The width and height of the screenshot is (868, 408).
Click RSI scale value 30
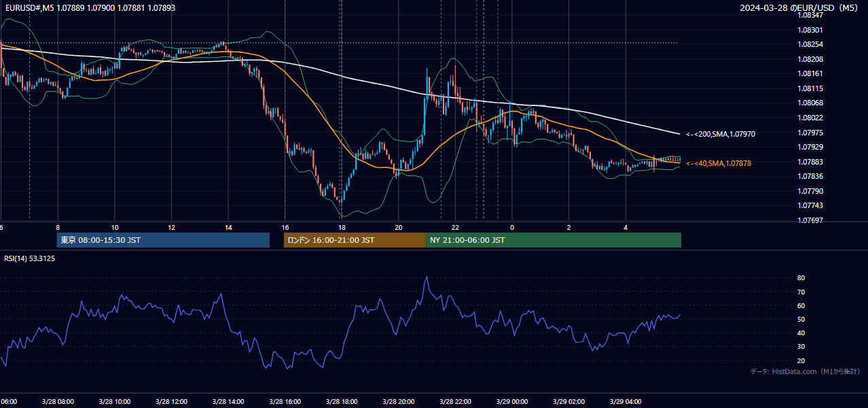801,346
